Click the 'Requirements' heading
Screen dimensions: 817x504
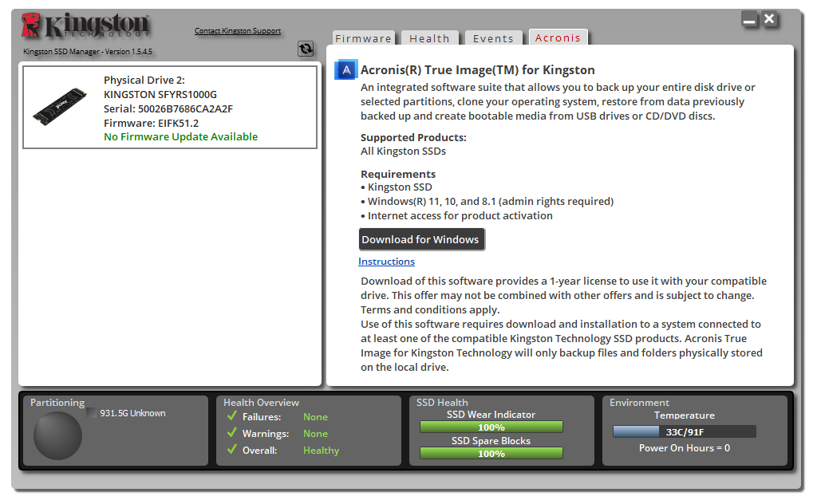click(x=398, y=174)
